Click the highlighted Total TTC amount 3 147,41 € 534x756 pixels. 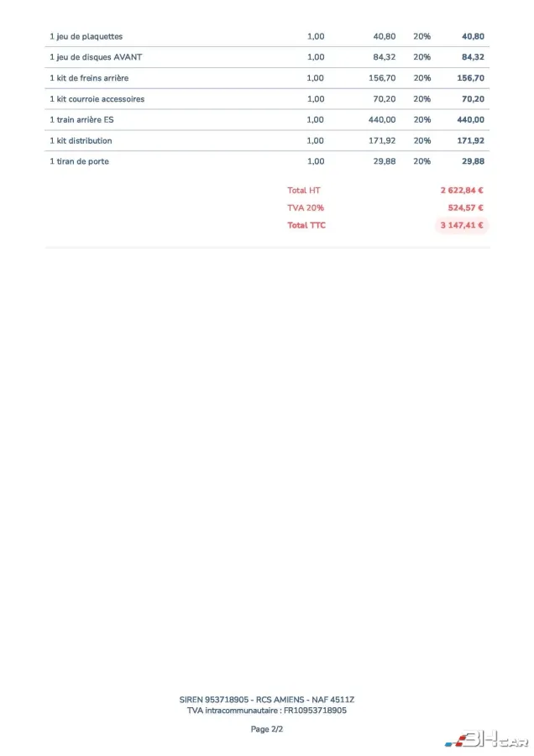coord(462,225)
